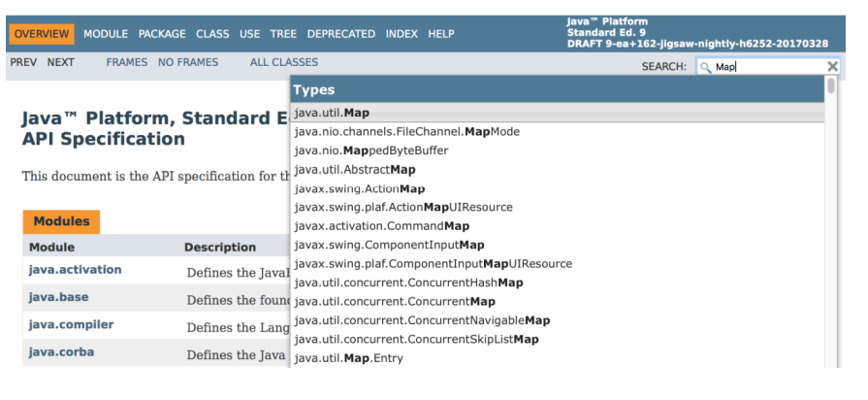Open the DEPRECATED list
The image size is (868, 400).
[x=341, y=34]
